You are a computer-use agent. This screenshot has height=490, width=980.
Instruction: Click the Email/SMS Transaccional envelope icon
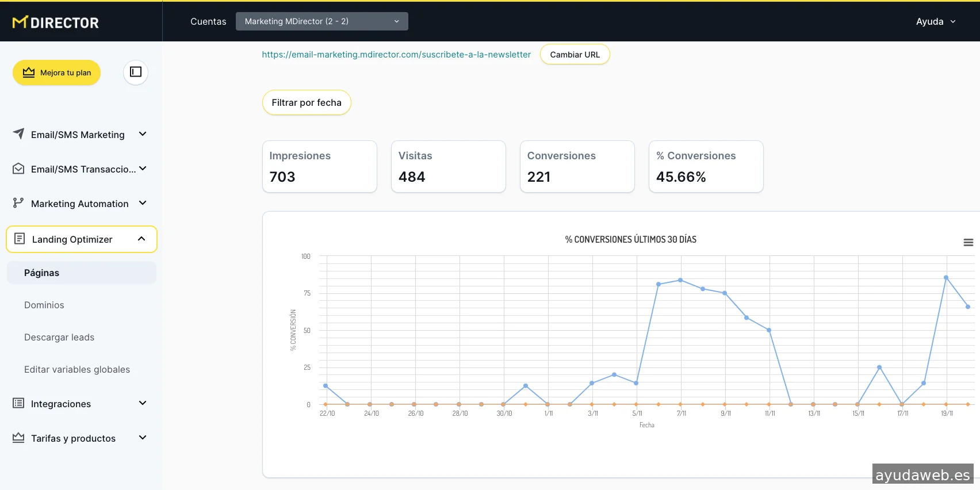click(18, 169)
